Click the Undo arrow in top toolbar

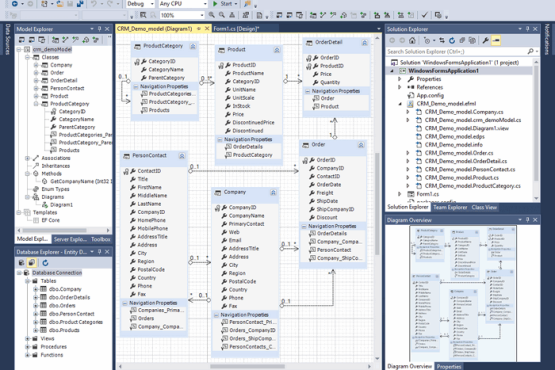pos(93,4)
